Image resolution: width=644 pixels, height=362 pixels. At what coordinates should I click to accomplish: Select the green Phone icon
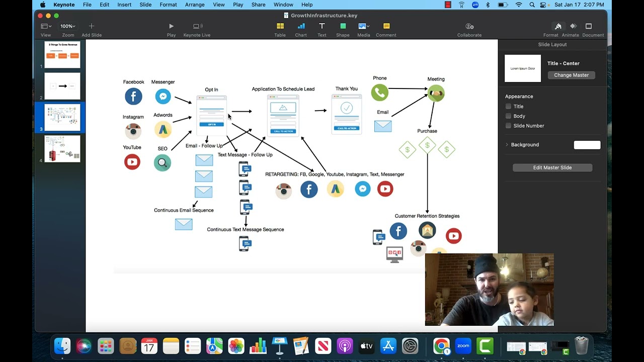tap(380, 93)
